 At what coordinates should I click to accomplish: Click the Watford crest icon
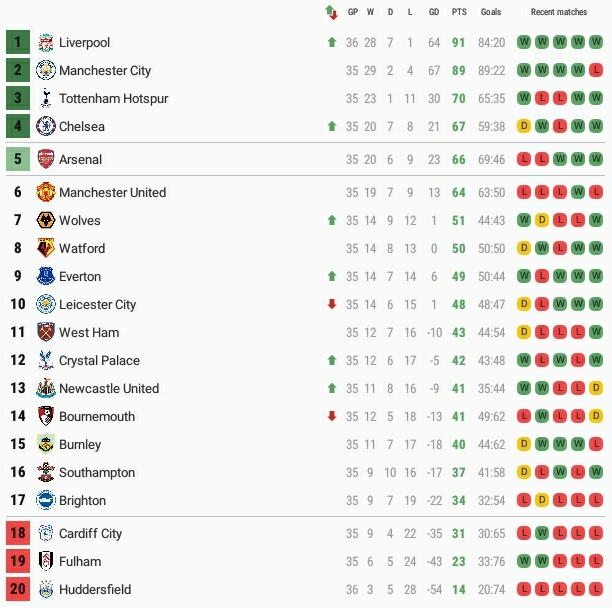45,248
